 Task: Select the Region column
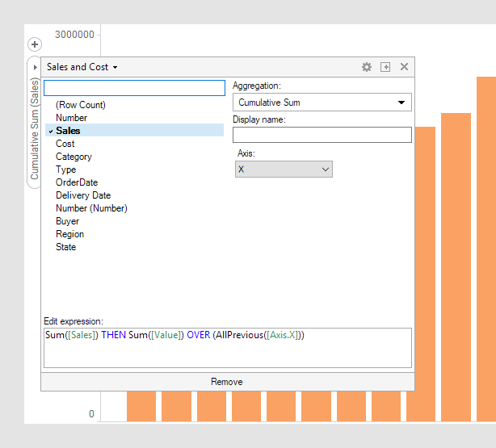tap(69, 234)
